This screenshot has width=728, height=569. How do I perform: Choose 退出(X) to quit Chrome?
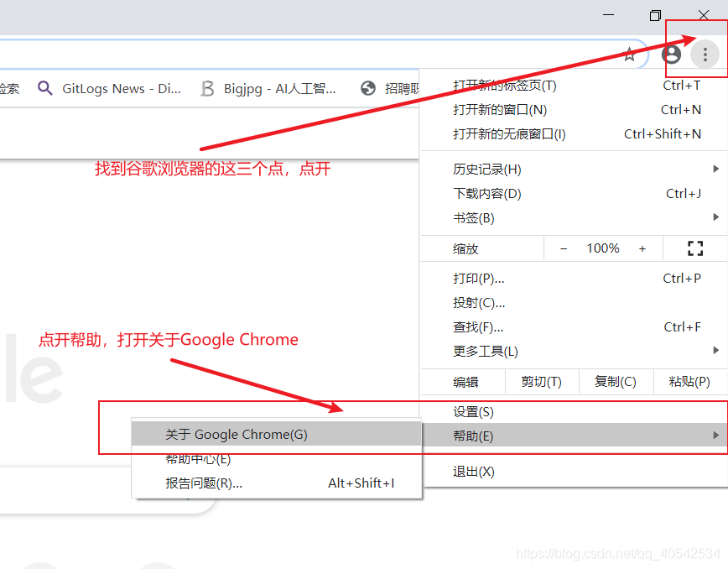(x=574, y=472)
